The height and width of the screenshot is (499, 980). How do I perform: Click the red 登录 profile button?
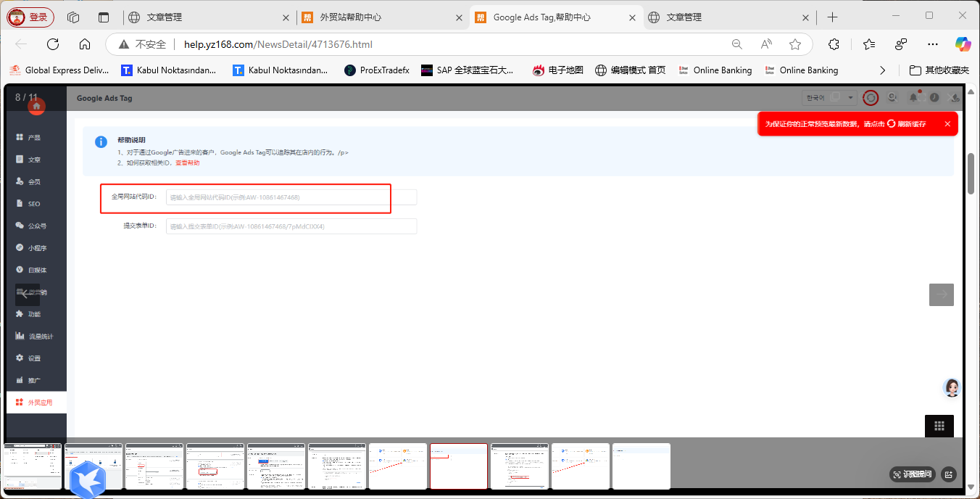pyautogui.click(x=30, y=17)
